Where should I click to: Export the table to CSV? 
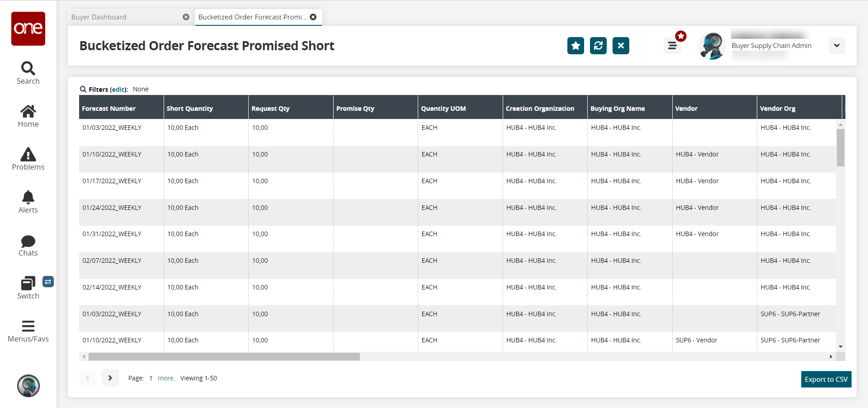(x=826, y=380)
